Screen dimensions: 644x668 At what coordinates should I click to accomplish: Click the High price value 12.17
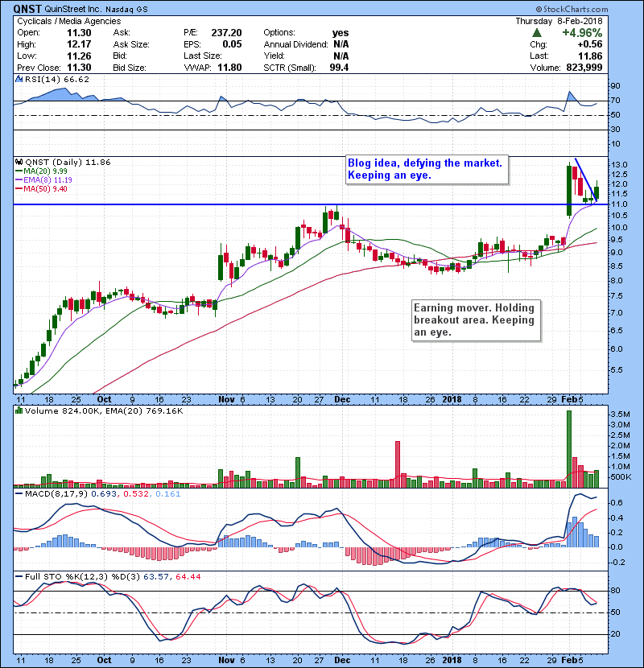tap(79, 44)
